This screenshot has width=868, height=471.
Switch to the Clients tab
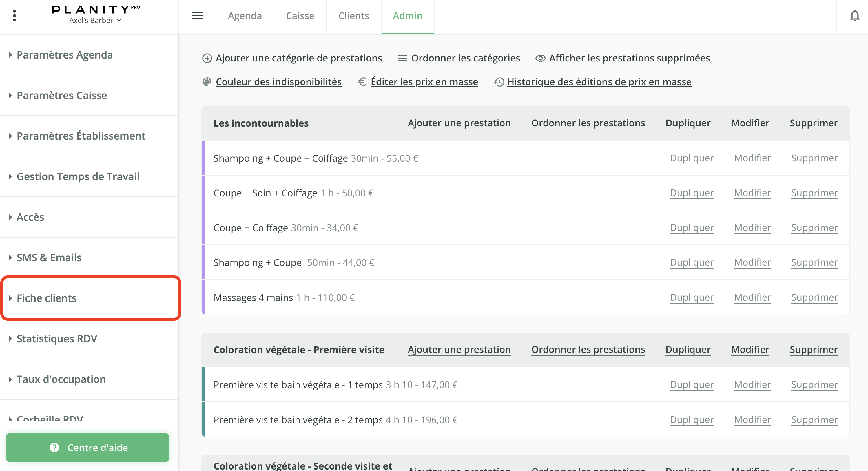(x=353, y=16)
